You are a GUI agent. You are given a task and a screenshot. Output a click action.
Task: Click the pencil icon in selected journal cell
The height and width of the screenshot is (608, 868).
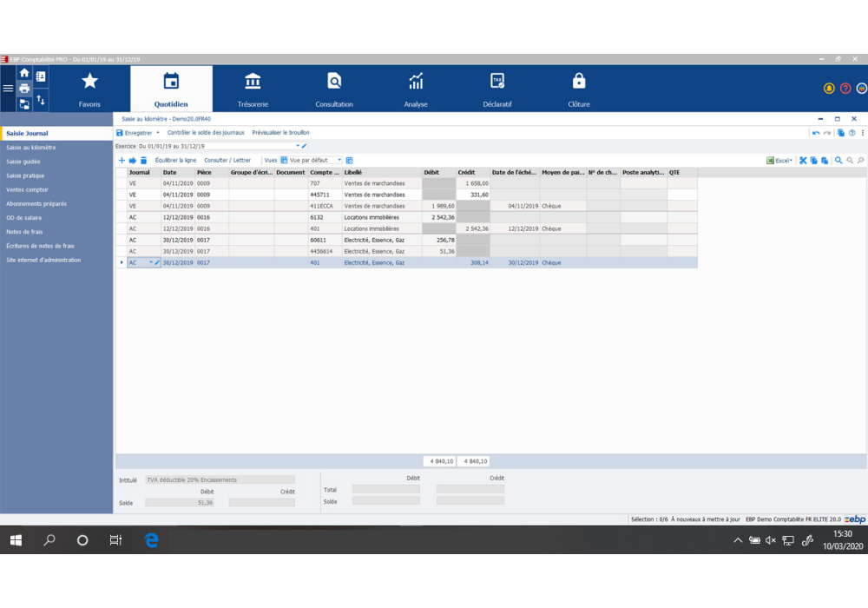tap(157, 263)
